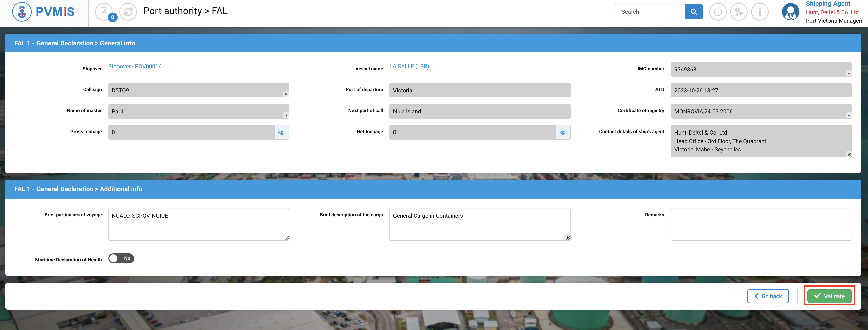The width and height of the screenshot is (868, 330).
Task: Click the kg unit next to Gross tonnage
Action: (281, 132)
